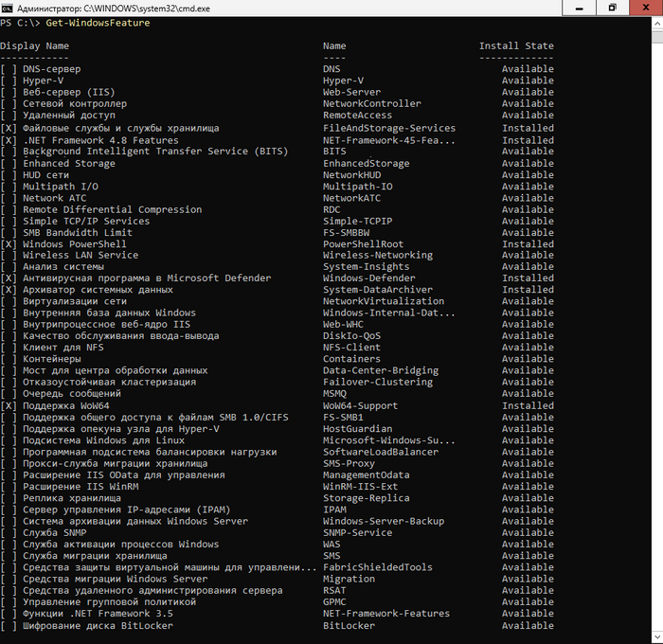Click 'Background Intelligent Transfer Service (BITS)'
This screenshot has height=644, width=663.
pos(155,151)
